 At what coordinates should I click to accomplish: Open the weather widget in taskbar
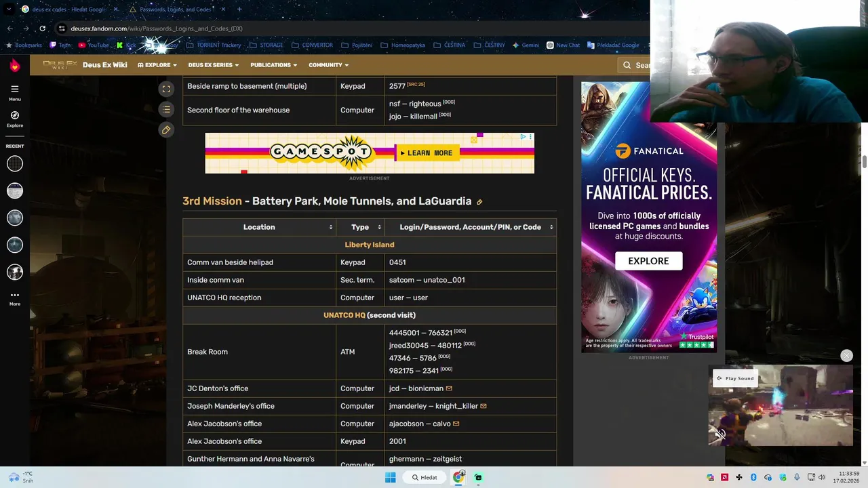coord(20,477)
